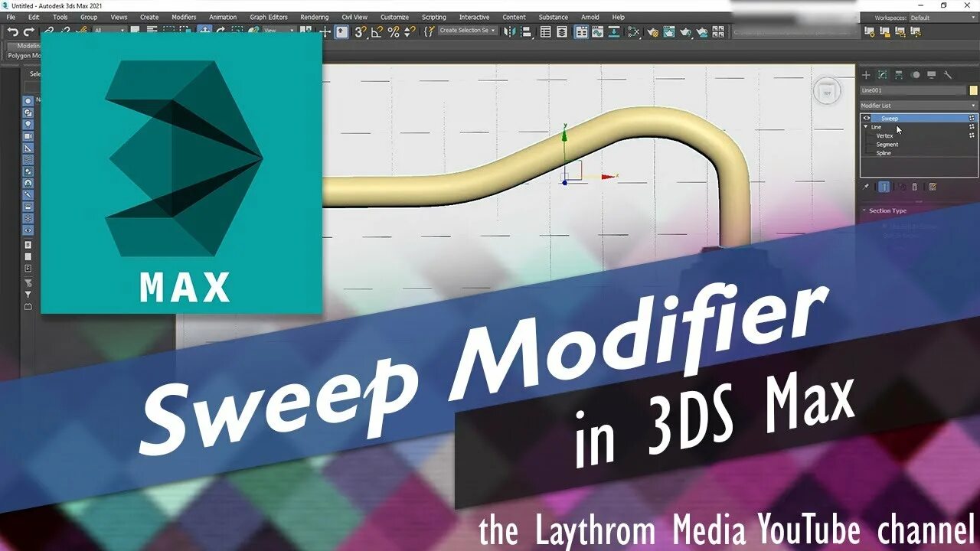This screenshot has width=980, height=551.
Task: Switch to the Motion command panel
Action: (915, 75)
